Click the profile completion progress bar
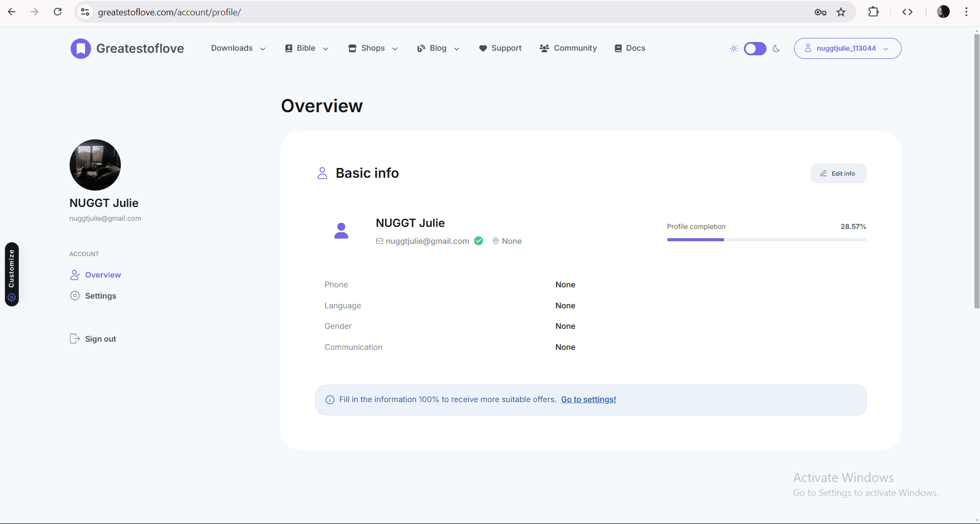 [x=766, y=240]
